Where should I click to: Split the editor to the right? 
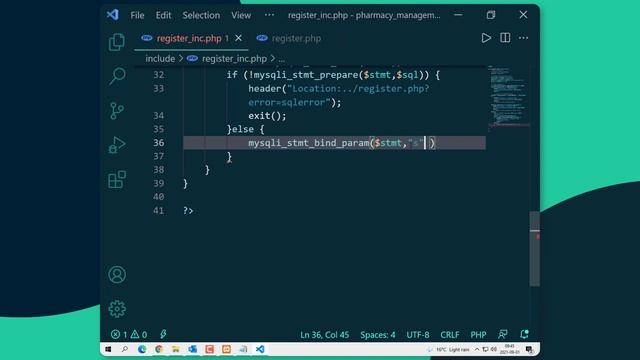tap(505, 38)
